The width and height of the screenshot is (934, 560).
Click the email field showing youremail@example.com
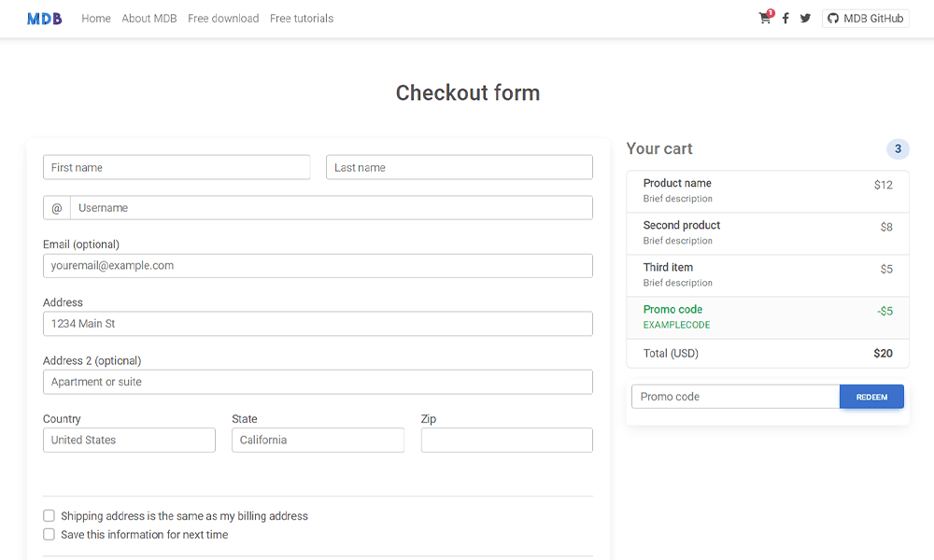[x=318, y=265]
